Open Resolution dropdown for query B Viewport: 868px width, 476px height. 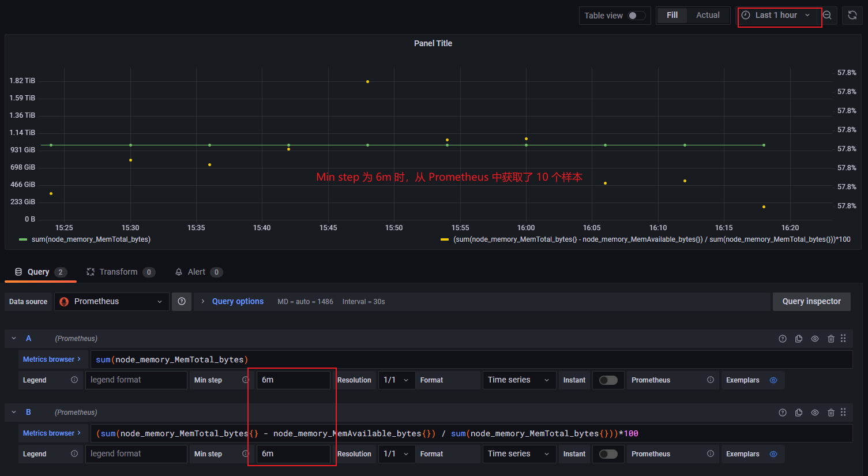pyautogui.click(x=397, y=454)
